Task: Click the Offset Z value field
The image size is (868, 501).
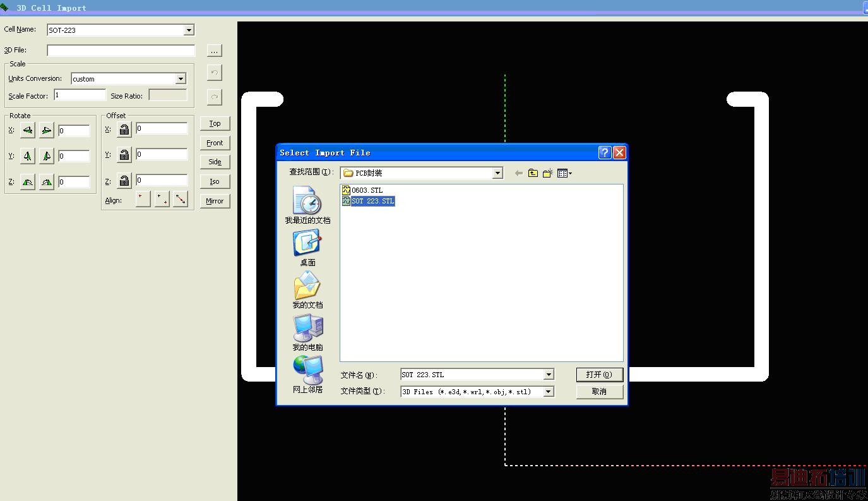Action: click(162, 180)
